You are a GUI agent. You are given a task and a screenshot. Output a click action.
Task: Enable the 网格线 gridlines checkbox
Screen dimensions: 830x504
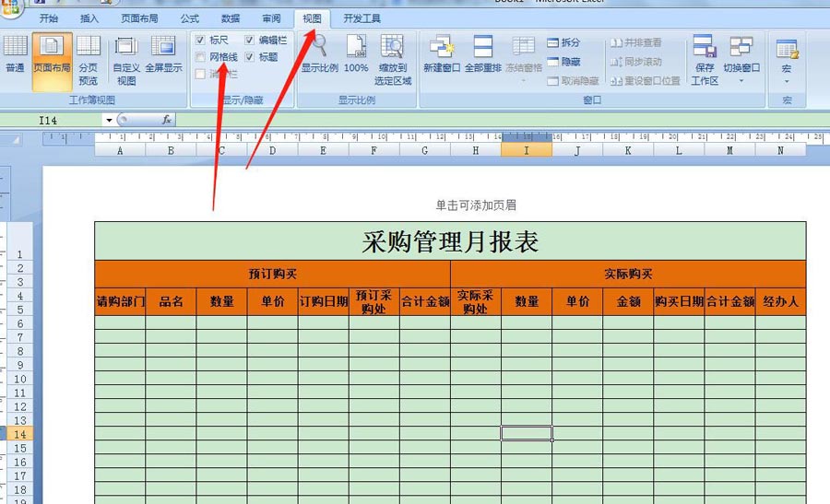coord(201,57)
